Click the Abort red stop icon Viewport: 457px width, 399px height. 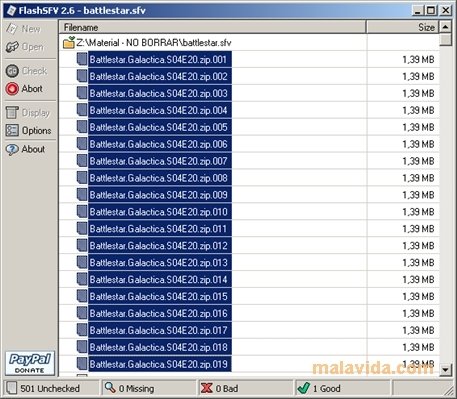(12, 89)
